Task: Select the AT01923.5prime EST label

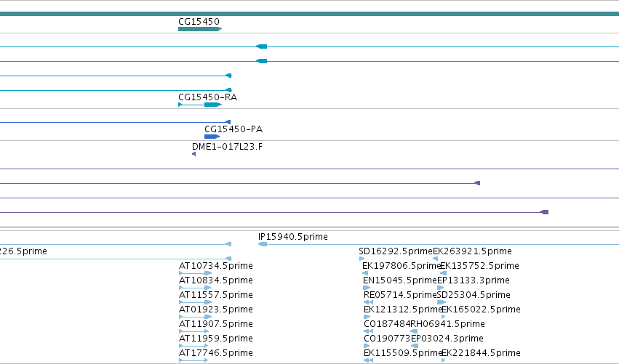Action: 216,310
